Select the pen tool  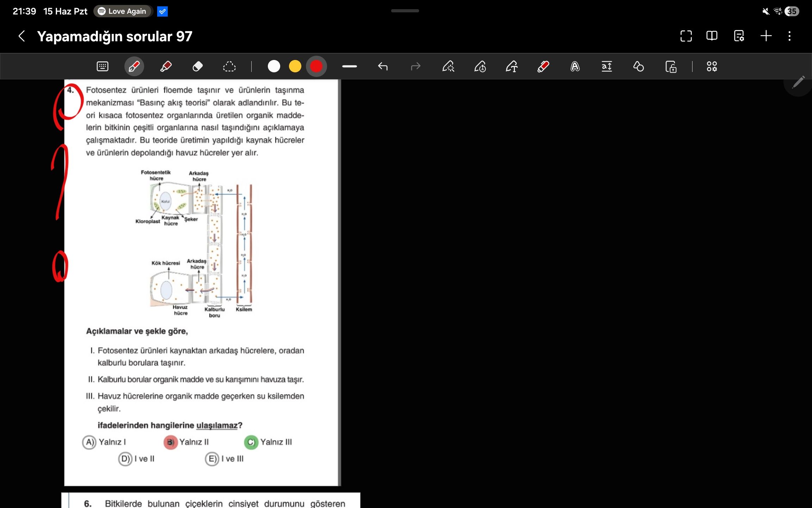[134, 66]
